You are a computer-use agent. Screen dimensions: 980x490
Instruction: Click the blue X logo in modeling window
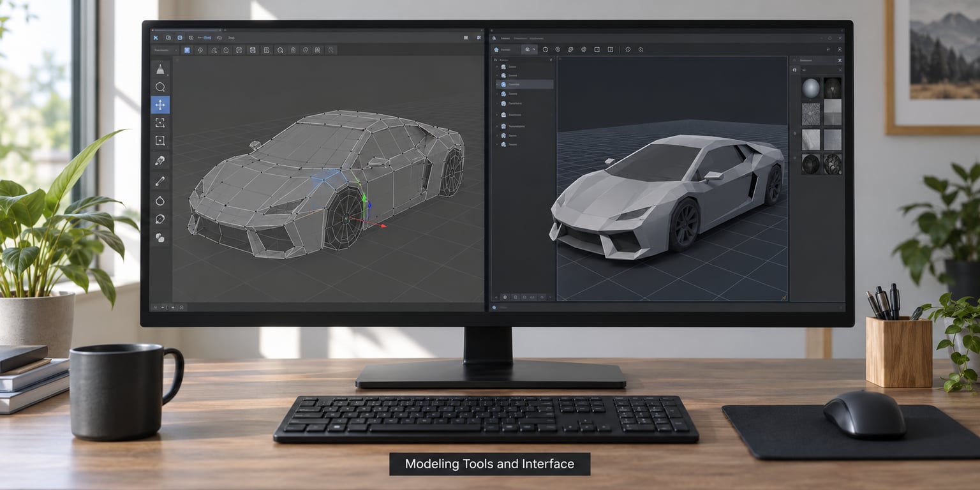click(x=155, y=38)
